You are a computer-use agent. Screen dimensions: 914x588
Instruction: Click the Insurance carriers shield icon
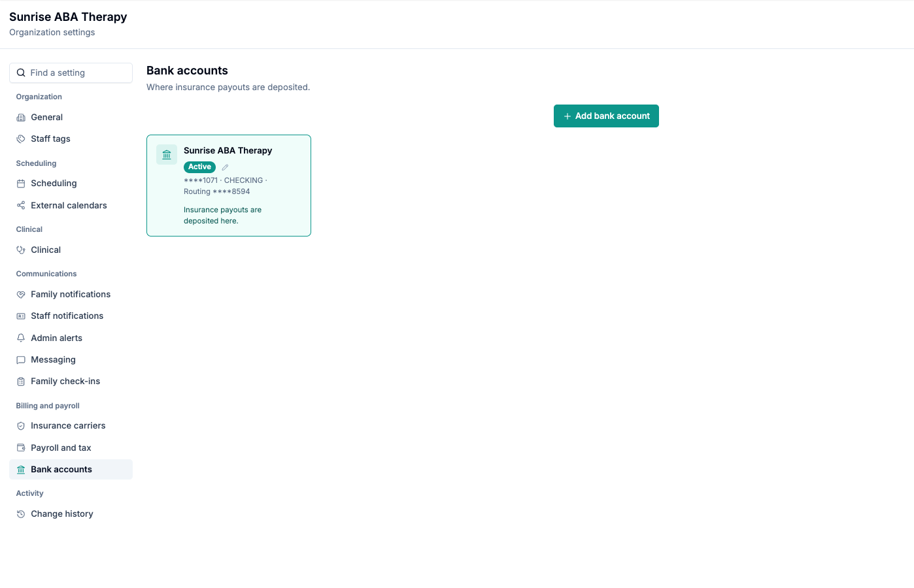[21, 426]
